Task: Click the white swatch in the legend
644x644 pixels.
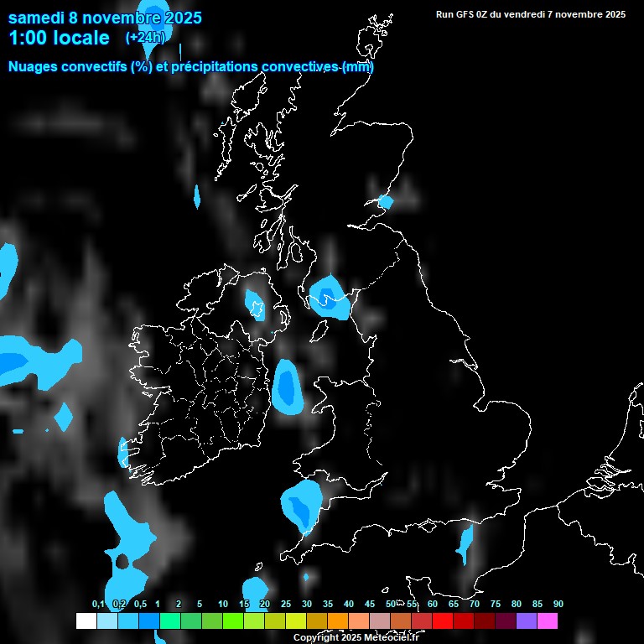Action: [86, 621]
